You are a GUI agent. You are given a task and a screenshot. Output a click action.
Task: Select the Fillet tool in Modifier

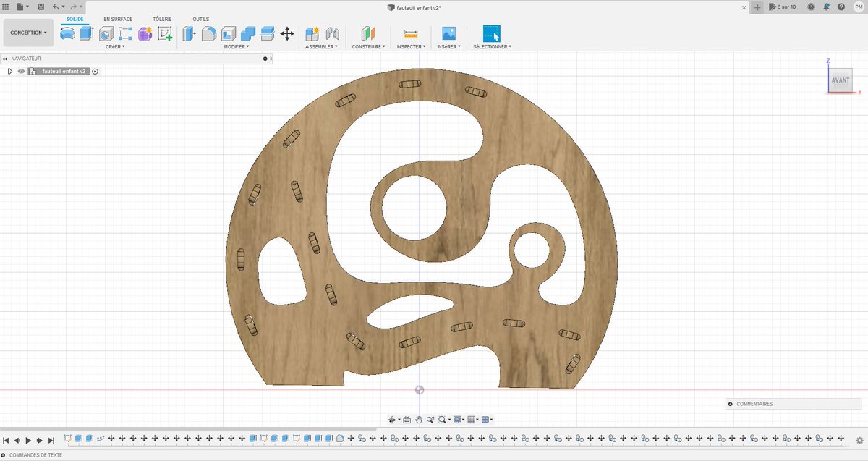pyautogui.click(x=209, y=33)
